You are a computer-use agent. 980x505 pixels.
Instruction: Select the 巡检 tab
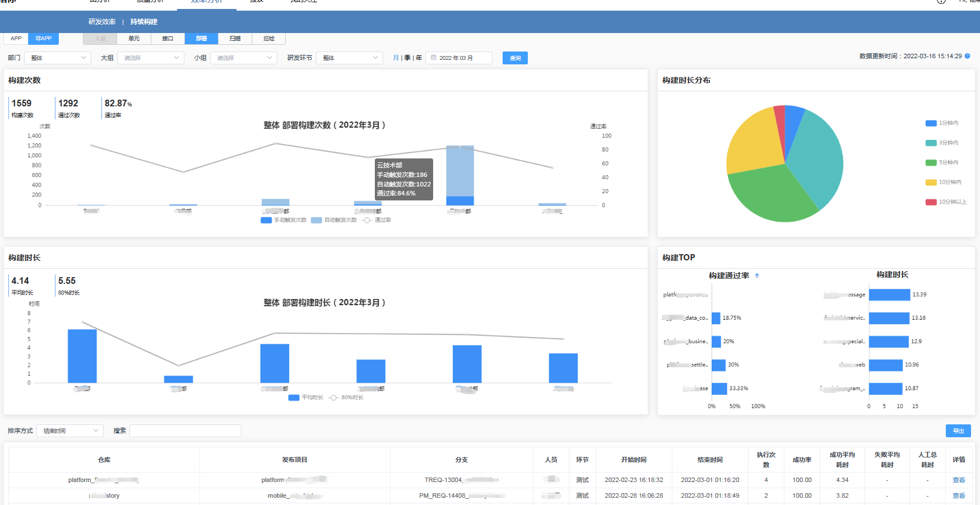(x=269, y=39)
